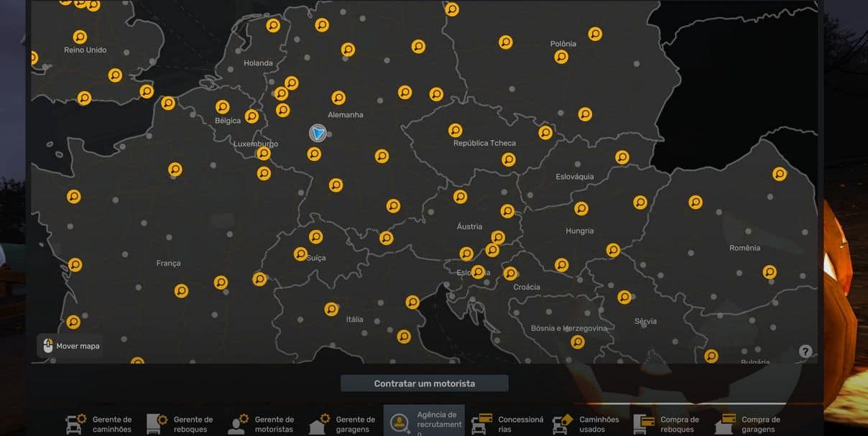868x436 pixels.
Task: Open the Concessionárias truck dealer icon
Action: coord(481,423)
